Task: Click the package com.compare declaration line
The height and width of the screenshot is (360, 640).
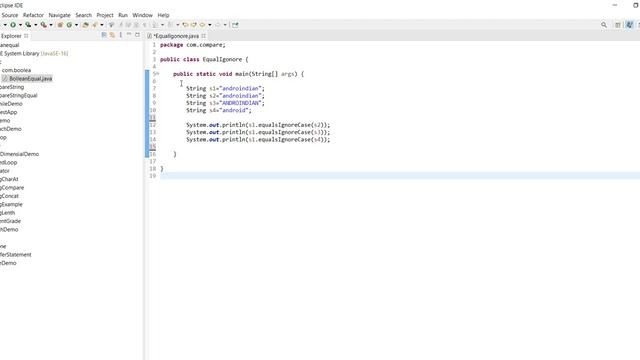Action: (x=193, y=45)
